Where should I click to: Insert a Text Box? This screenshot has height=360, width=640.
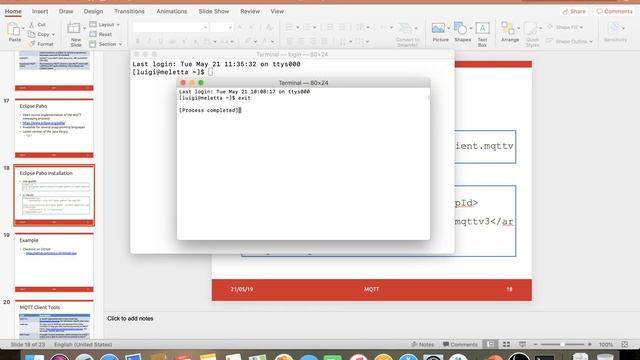click(x=482, y=28)
